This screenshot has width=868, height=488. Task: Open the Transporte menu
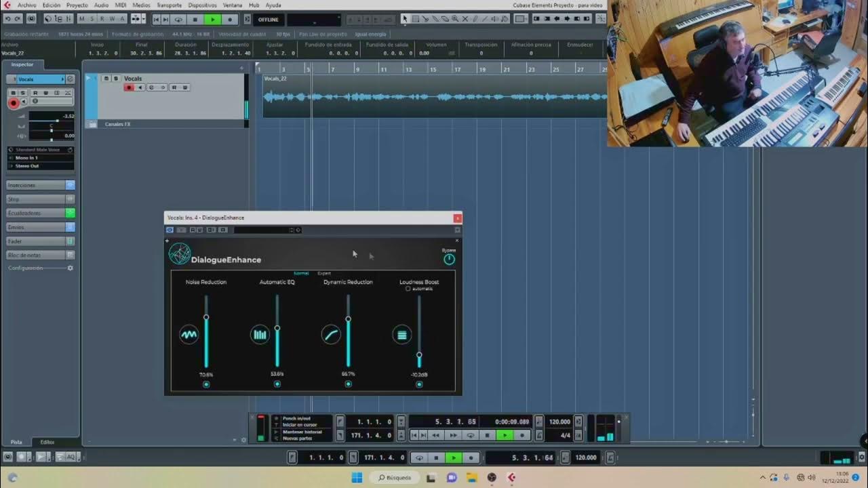click(169, 5)
